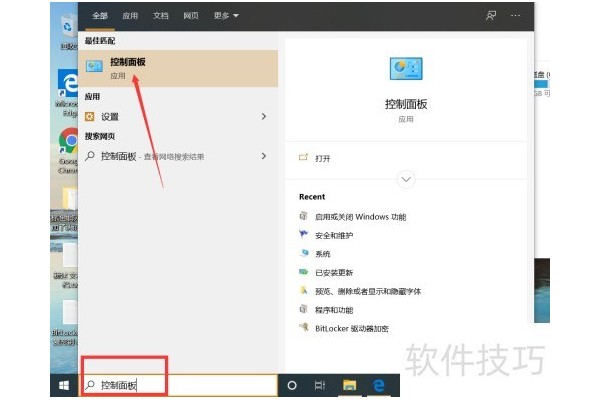Click the web search magnifier icon
Screen dimensions: 600x400
(90, 156)
